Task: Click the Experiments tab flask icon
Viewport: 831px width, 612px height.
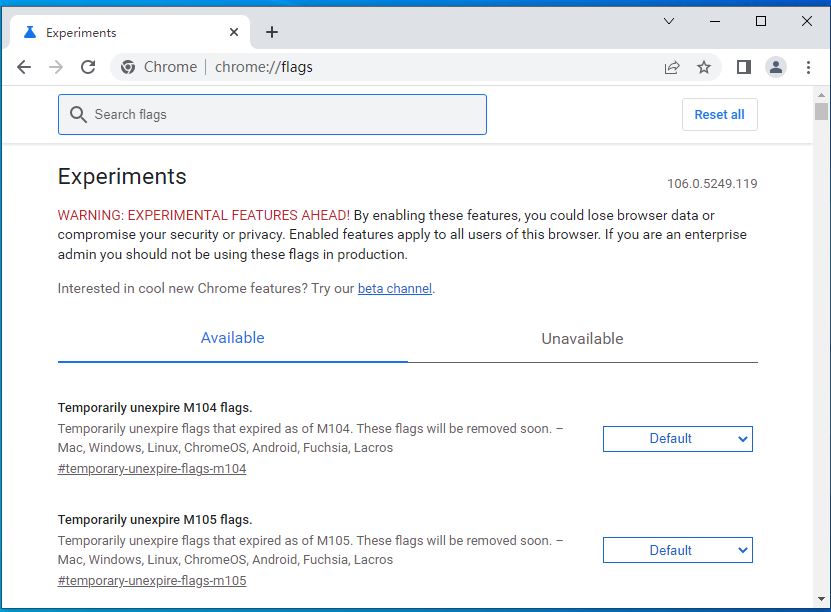Action: click(x=30, y=32)
